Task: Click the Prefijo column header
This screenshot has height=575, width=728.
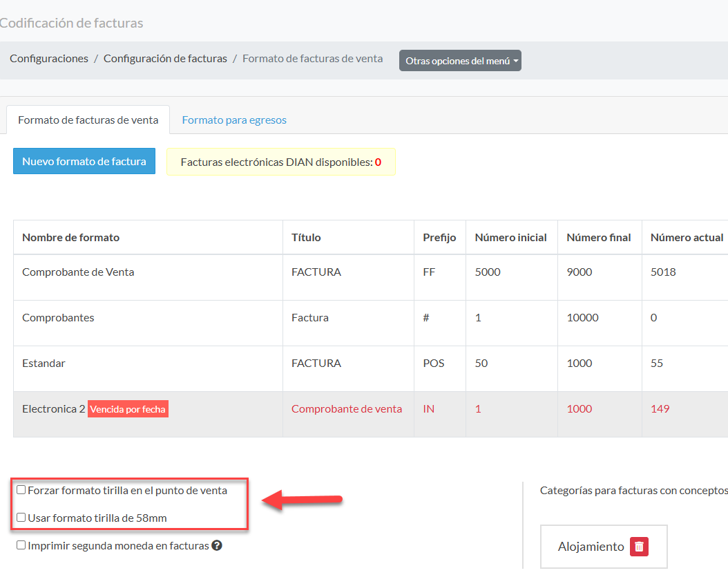Action: tap(439, 238)
